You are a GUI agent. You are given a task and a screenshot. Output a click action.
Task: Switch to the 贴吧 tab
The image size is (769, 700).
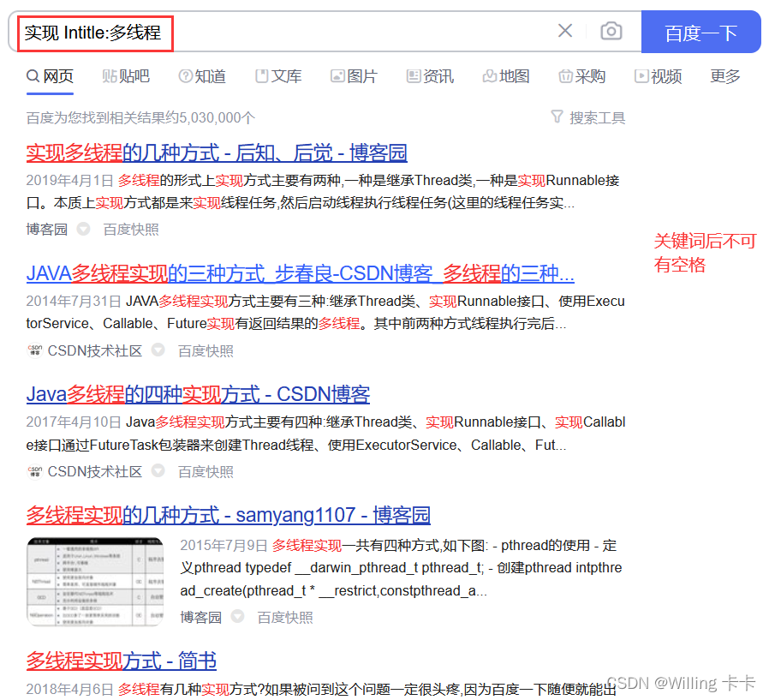(126, 76)
